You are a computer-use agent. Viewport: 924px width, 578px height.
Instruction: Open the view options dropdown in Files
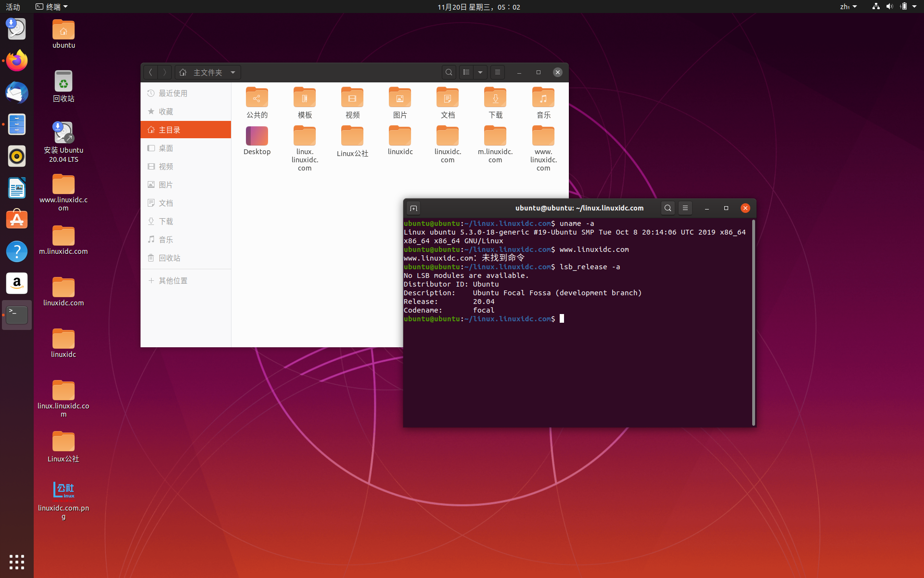[x=480, y=72]
